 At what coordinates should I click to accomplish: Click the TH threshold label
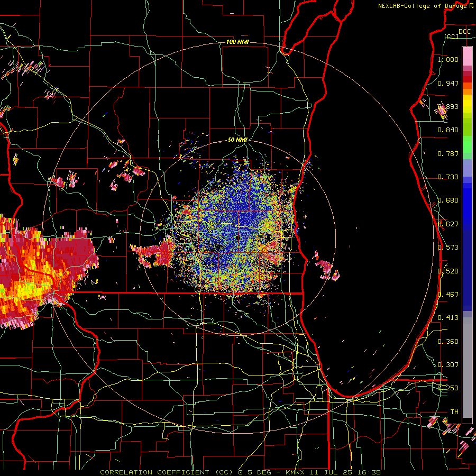click(x=454, y=412)
